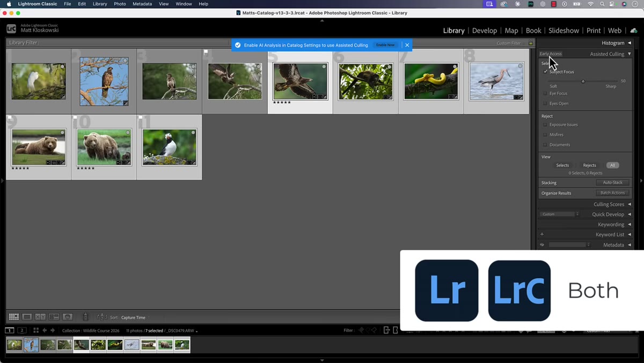The image size is (644, 363).
Task: Expand the Histogram panel
Action: point(630,43)
